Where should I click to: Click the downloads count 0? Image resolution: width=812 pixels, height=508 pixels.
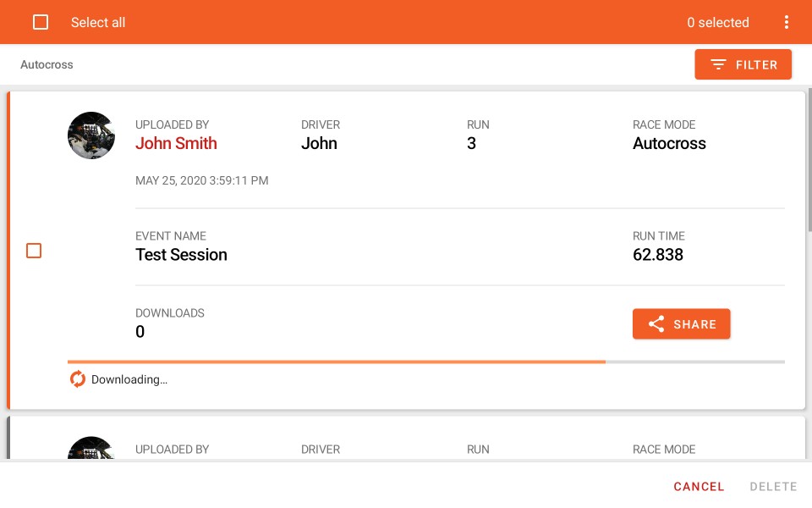pyautogui.click(x=140, y=331)
